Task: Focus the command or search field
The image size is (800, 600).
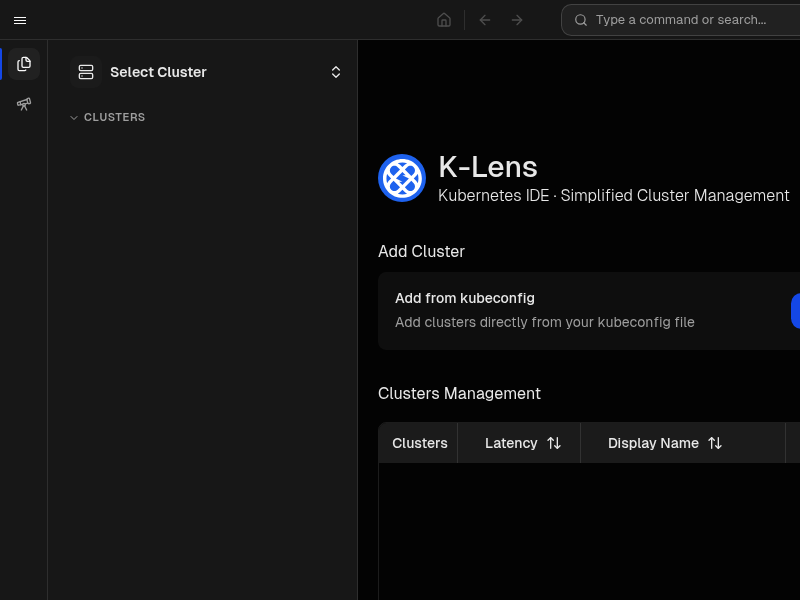Action: pyautogui.click(x=681, y=20)
